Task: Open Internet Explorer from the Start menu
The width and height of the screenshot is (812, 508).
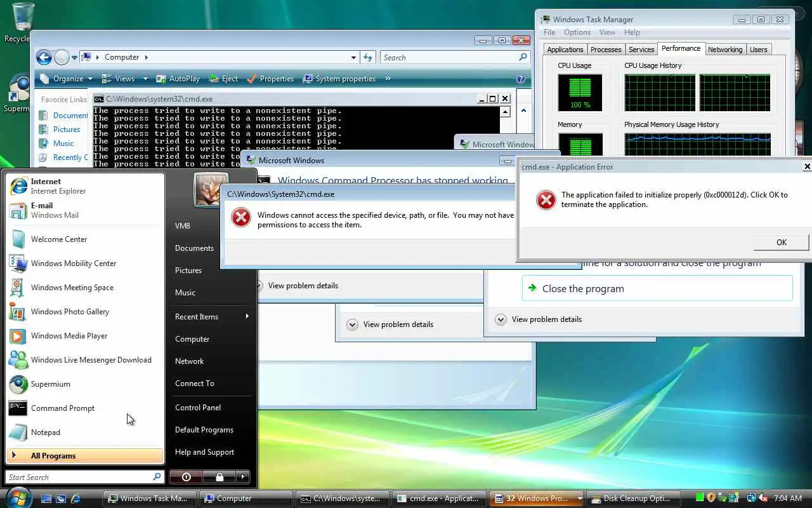Action: pyautogui.click(x=85, y=186)
